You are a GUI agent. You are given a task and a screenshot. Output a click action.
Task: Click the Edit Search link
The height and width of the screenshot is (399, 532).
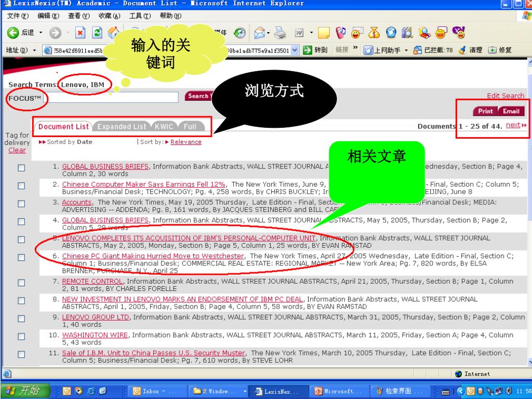click(506, 96)
